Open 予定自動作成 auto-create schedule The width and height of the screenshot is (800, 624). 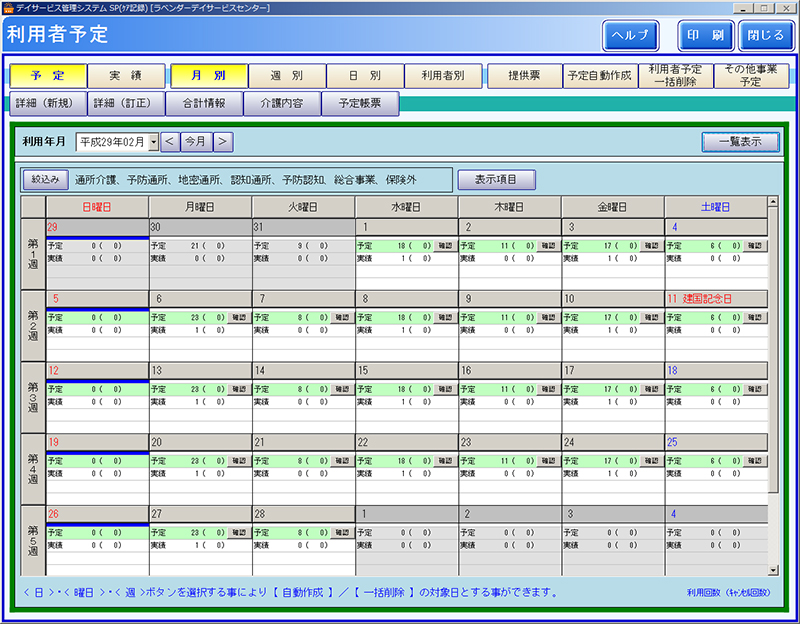pyautogui.click(x=599, y=76)
